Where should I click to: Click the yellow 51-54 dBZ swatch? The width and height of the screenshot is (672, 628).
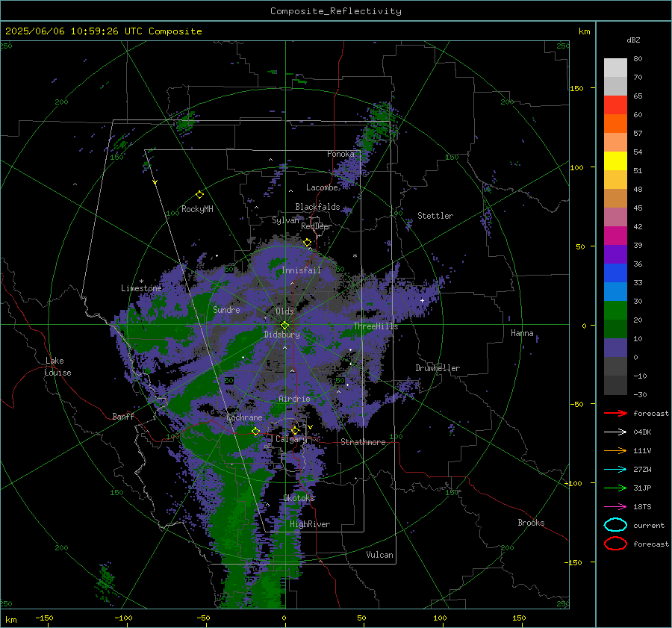pos(615,161)
